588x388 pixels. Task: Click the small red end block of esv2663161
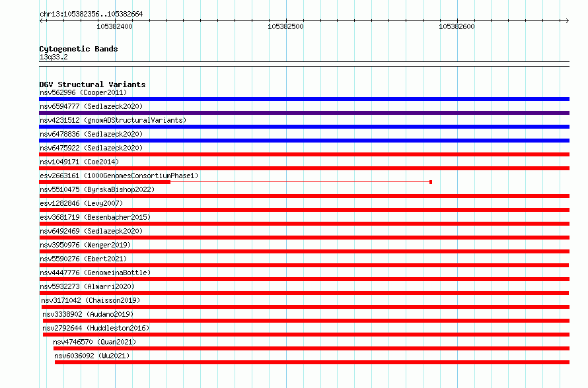point(431,182)
